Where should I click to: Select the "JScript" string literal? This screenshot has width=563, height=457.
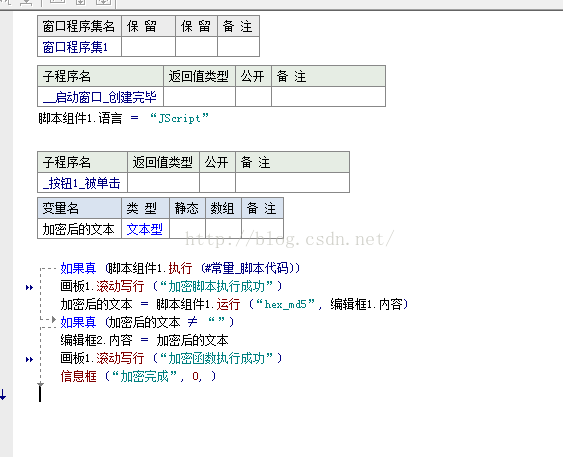click(179, 118)
